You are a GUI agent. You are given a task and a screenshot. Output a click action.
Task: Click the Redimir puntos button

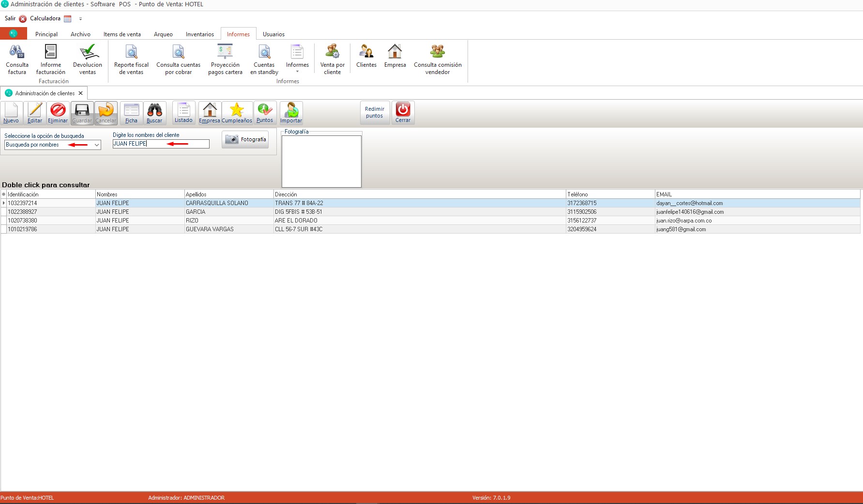tap(375, 113)
